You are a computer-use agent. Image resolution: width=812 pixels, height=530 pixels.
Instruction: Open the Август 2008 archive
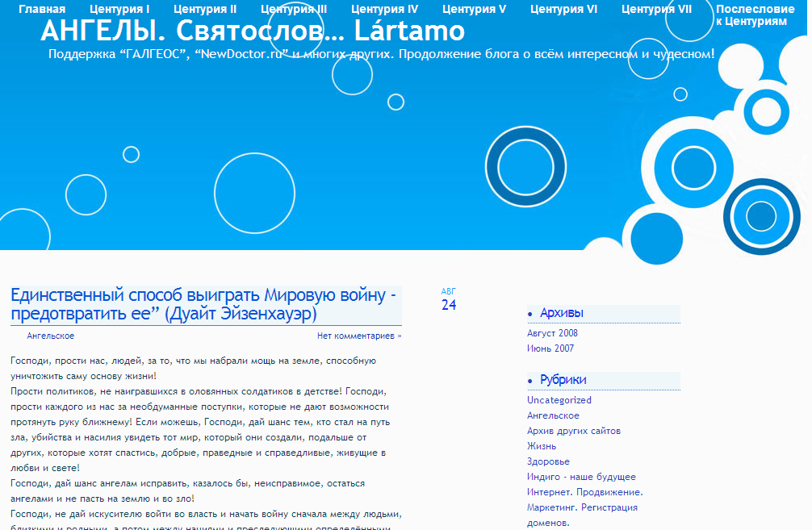(x=552, y=333)
